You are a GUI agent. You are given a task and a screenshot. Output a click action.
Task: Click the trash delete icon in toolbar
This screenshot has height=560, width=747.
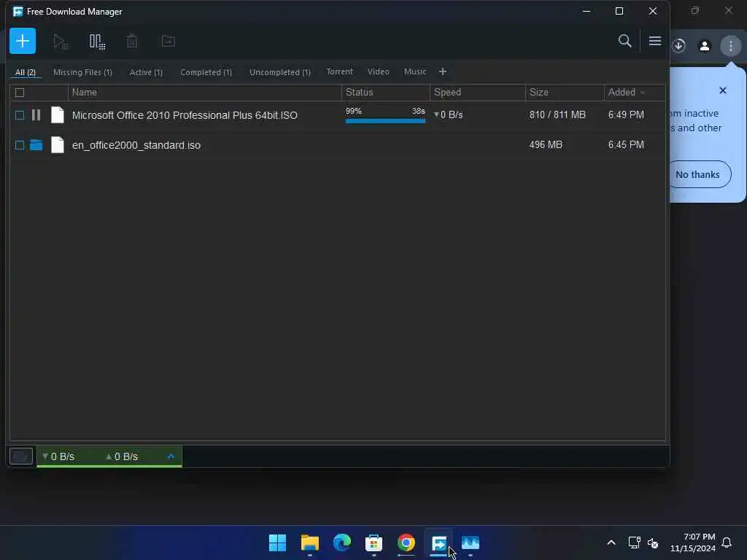click(x=132, y=42)
